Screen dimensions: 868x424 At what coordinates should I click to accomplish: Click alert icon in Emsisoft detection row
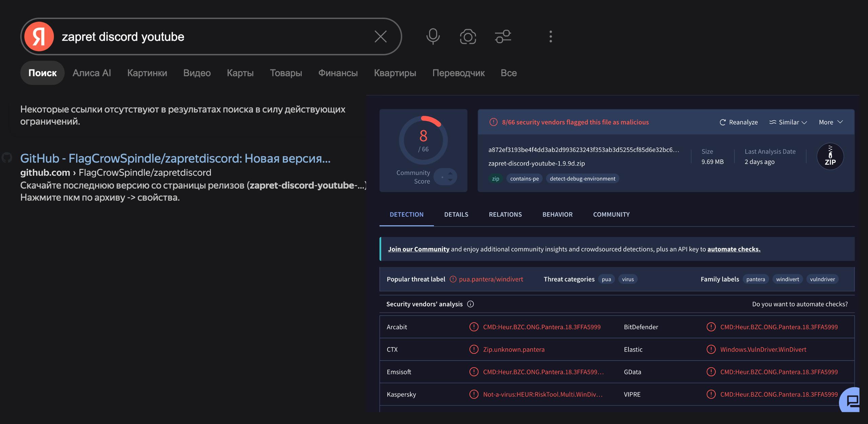tap(474, 372)
